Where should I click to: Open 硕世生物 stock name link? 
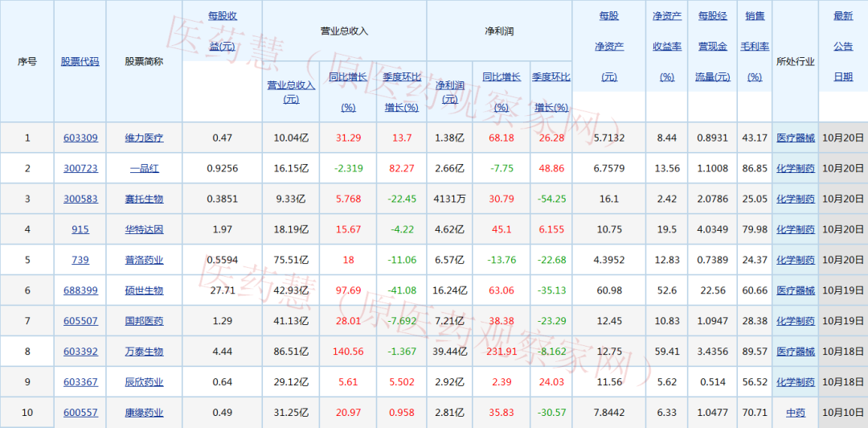(x=144, y=290)
